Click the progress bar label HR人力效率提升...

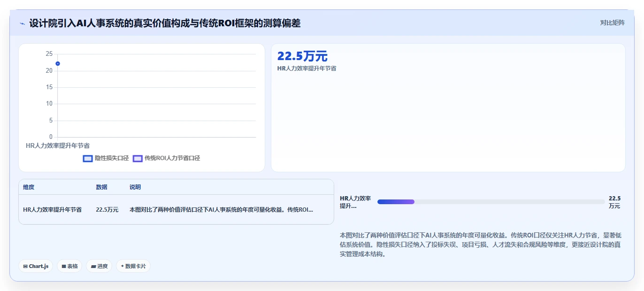(355, 202)
